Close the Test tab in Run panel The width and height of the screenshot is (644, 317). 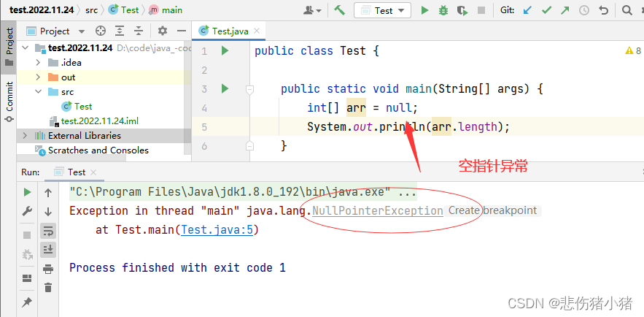tap(93, 172)
